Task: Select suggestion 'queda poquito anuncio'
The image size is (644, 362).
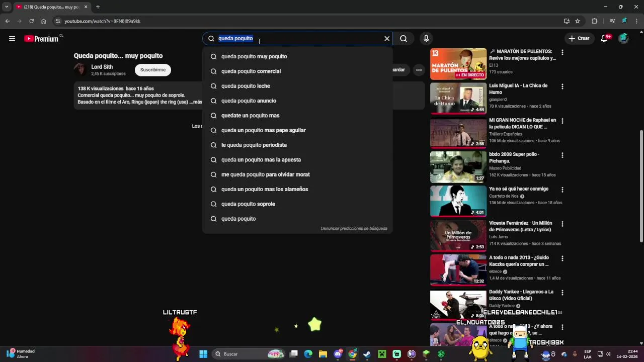Action: [297, 101]
